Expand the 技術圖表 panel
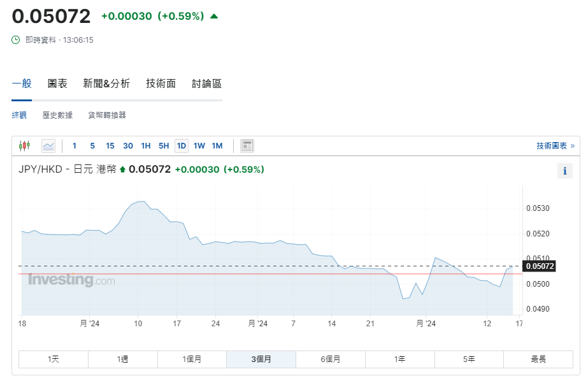Viewport: 588px width, 390px height. pos(554,145)
